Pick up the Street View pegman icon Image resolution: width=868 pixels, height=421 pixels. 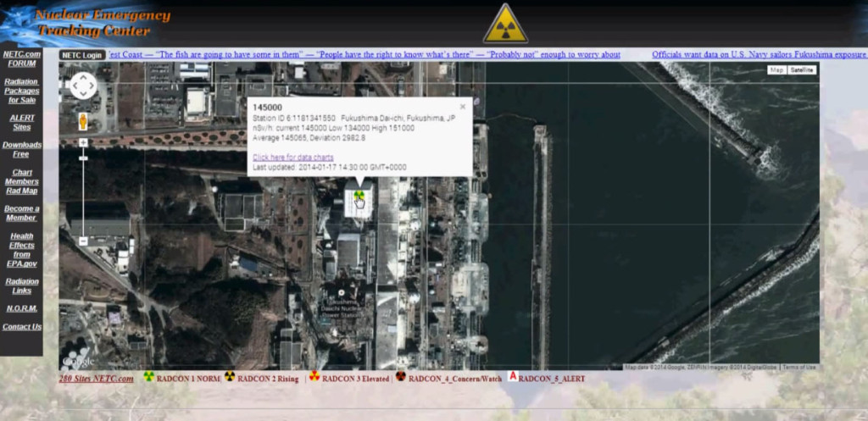[83, 121]
